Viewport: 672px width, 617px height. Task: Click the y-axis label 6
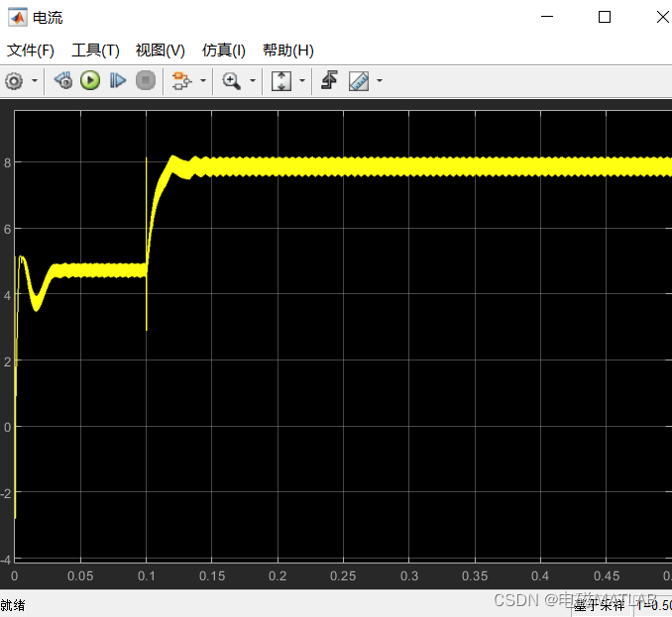point(7,229)
